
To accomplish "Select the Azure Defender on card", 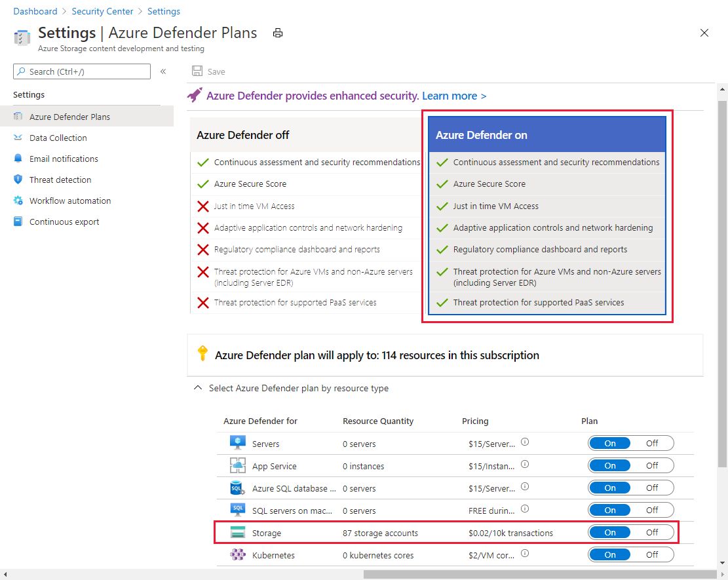I will [x=546, y=135].
